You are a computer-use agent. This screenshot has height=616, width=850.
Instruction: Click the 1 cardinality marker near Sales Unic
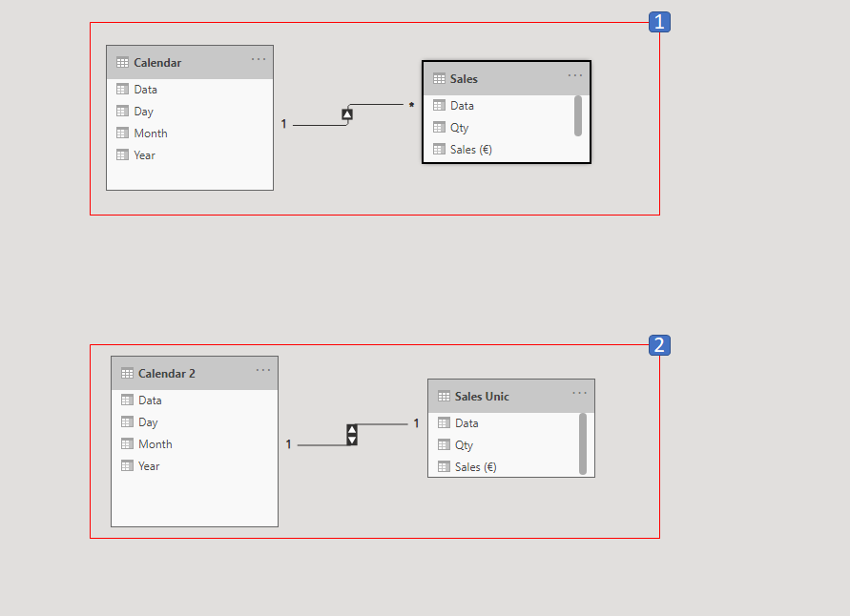click(x=416, y=423)
